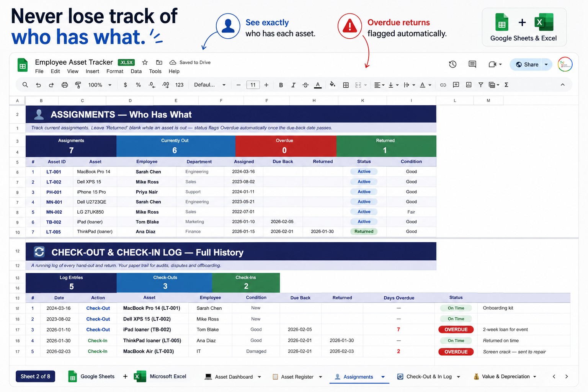Click the increase font size plus button
The image size is (588, 392).
click(x=266, y=85)
